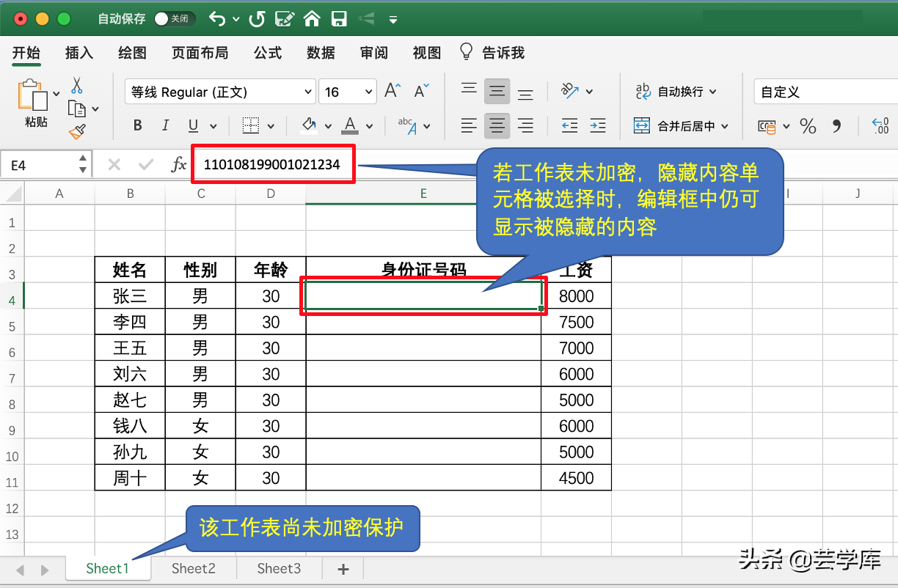Viewport: 898px width, 588px height.
Task: Click the phonetic guide abc icon
Action: [x=408, y=125]
